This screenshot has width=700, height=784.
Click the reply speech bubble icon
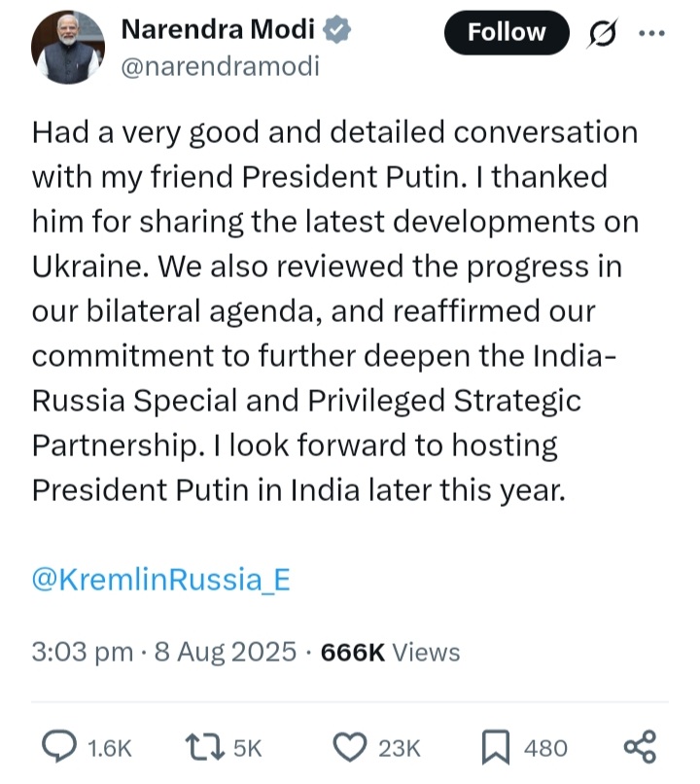coord(59,746)
